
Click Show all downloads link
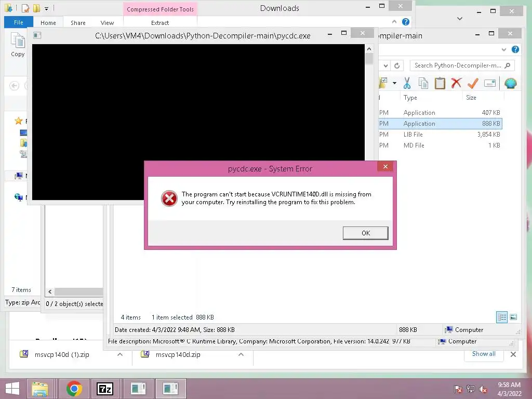(484, 354)
